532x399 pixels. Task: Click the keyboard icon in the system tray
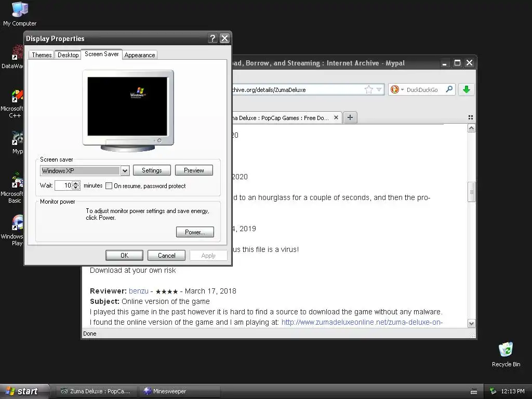click(x=474, y=392)
